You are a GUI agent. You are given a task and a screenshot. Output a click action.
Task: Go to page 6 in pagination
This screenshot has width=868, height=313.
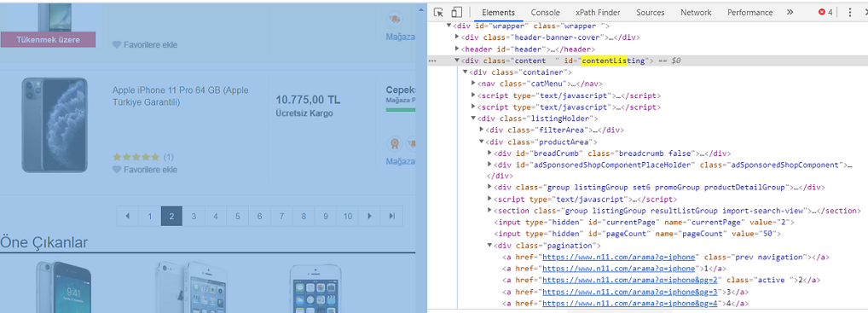point(259,216)
